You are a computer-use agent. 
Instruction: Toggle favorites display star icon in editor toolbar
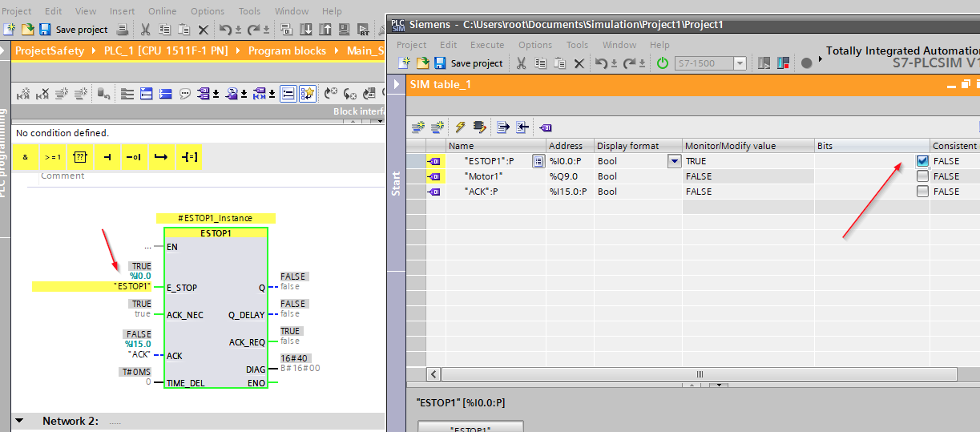[x=308, y=94]
